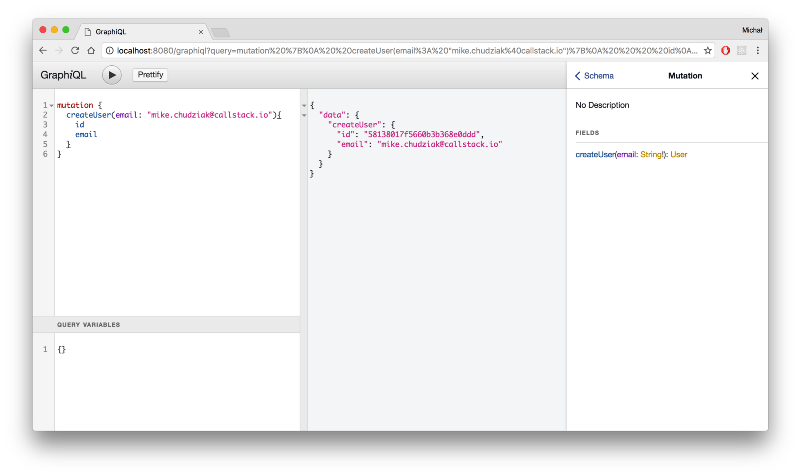Click the email string argument in the query
Viewport: 800px width, 476px height.
click(210, 115)
